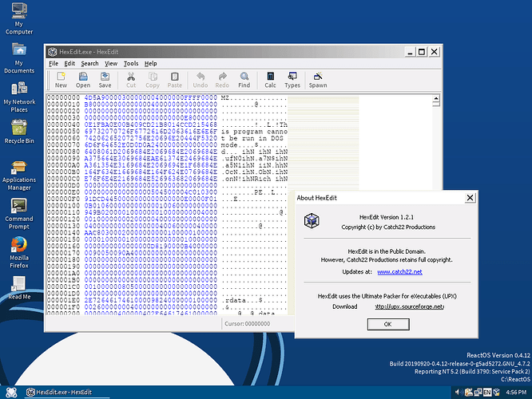Click HexEdit.exe taskbar button
532x399 pixels.
tap(67, 393)
